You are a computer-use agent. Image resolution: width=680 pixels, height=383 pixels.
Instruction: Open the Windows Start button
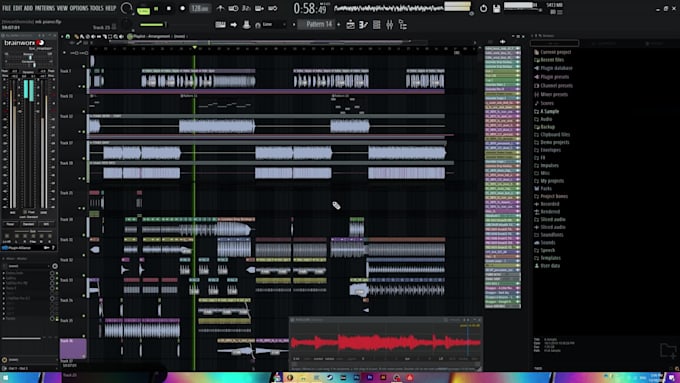coord(7,377)
